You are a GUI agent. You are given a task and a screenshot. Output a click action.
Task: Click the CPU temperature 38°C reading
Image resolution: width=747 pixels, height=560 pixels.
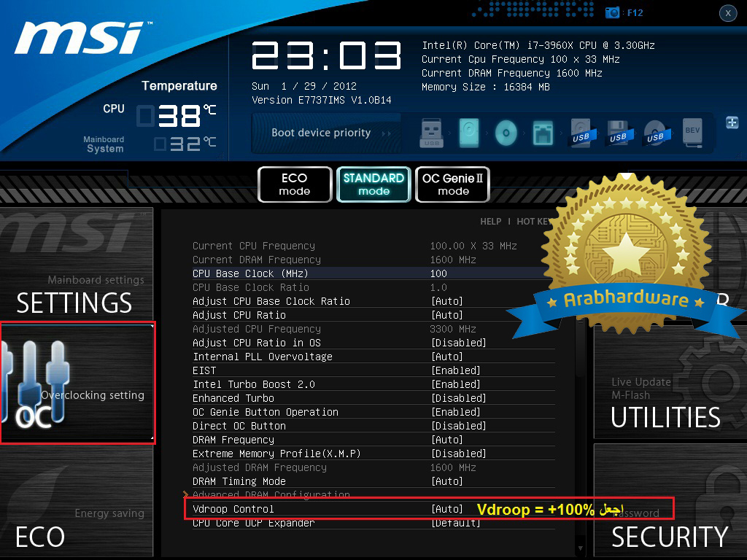[x=177, y=115]
